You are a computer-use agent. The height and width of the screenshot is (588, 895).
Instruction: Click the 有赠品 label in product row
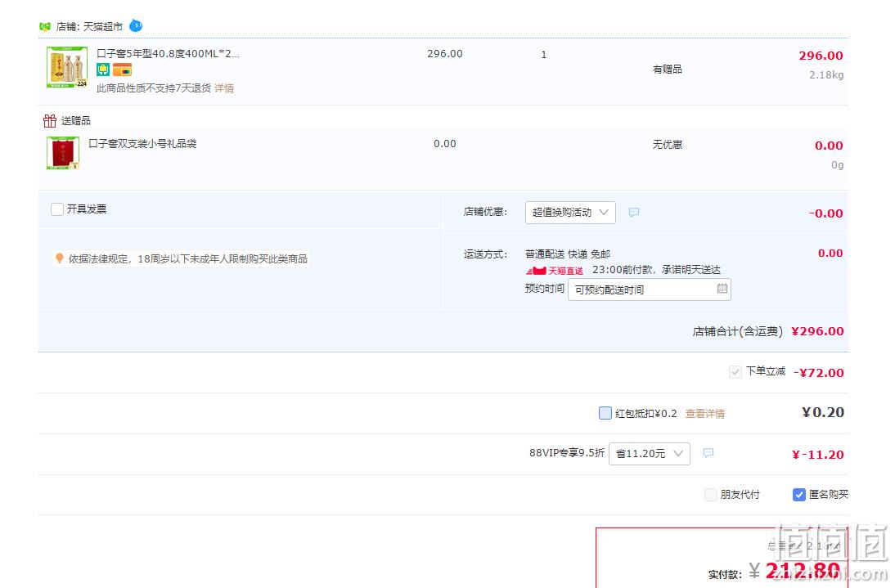coord(668,69)
